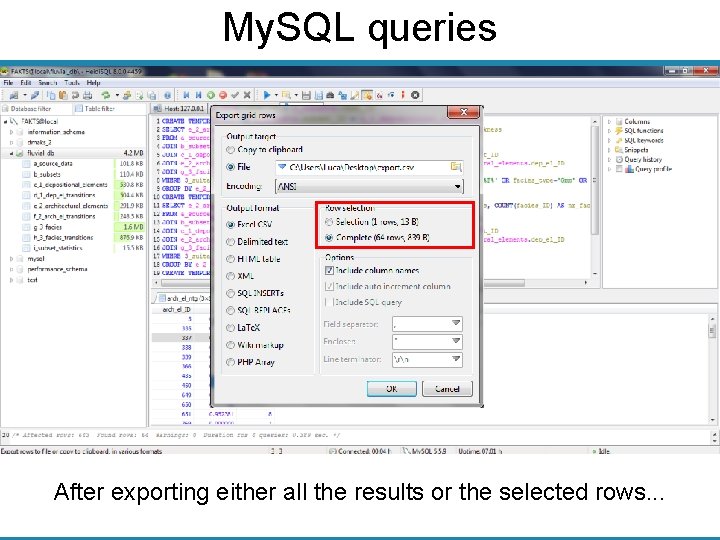720x540 pixels.
Task: Select the i_subset_statistics table
Action: (58, 248)
